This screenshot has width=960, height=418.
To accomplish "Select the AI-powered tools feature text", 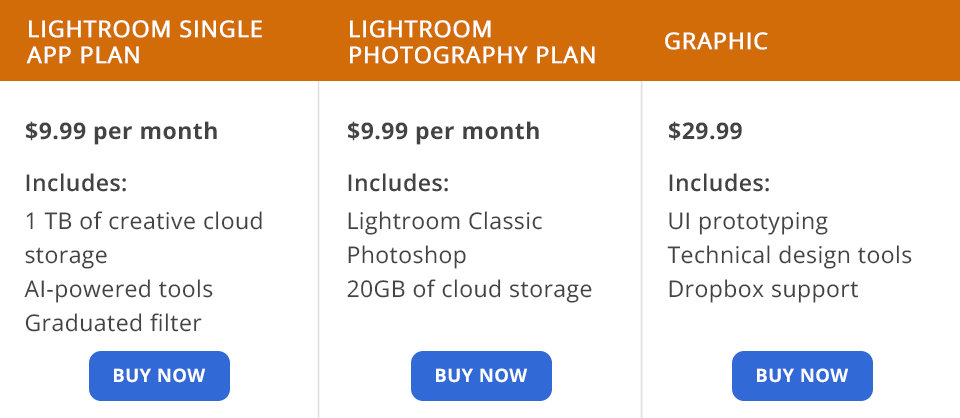I will pyautogui.click(x=119, y=290).
